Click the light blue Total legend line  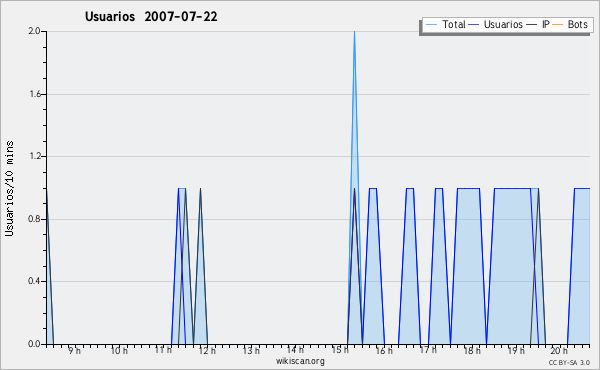point(431,25)
